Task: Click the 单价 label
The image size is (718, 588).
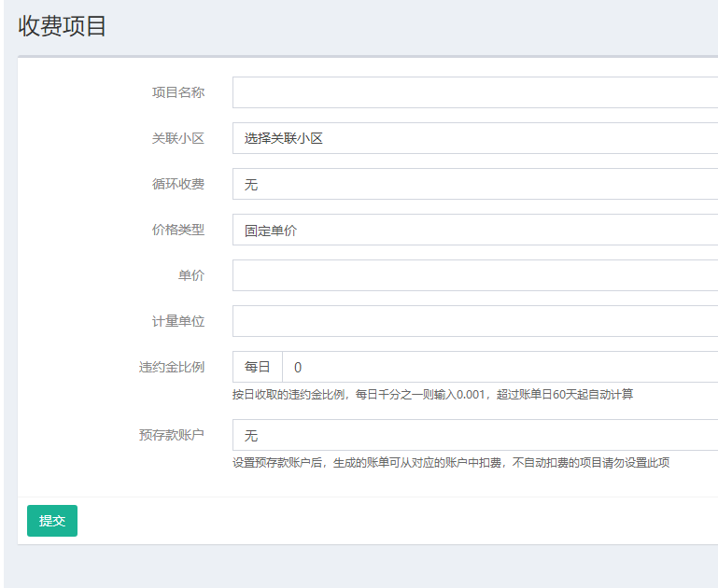Action: (191, 275)
